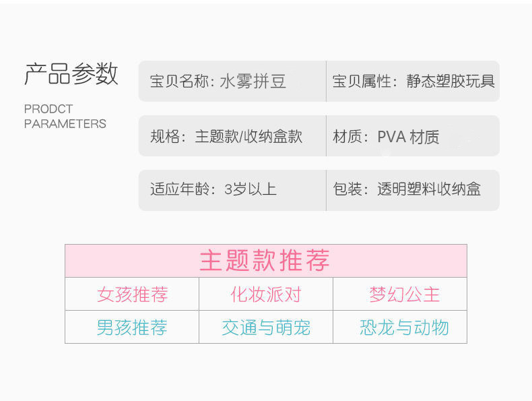The width and height of the screenshot is (532, 401).
Task: Click the 产品参数 heading
Action: (71, 74)
